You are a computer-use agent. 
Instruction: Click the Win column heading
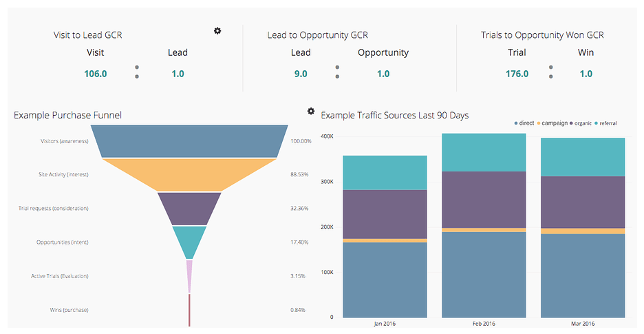586,52
